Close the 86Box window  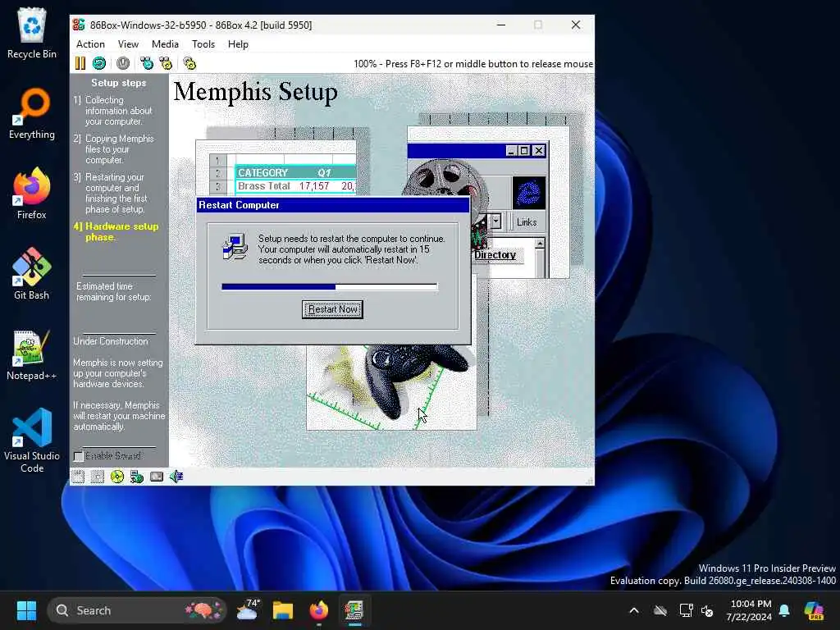click(576, 25)
